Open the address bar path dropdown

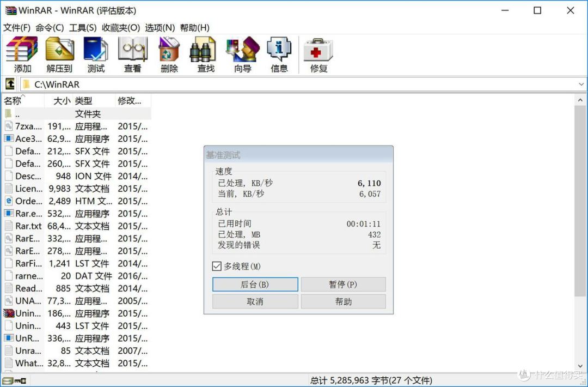pyautogui.click(x=581, y=84)
